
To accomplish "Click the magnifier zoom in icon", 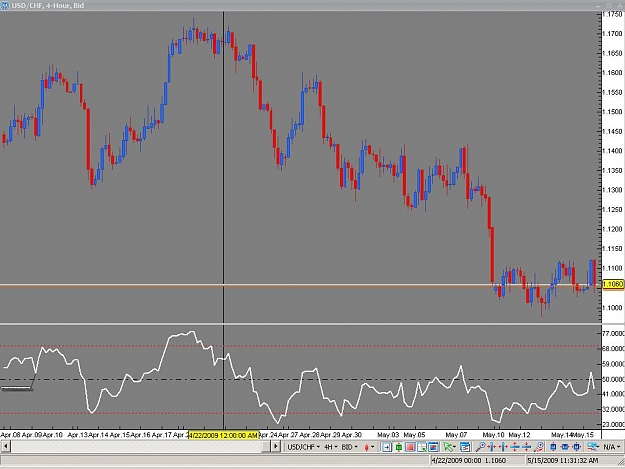I will point(480,447).
